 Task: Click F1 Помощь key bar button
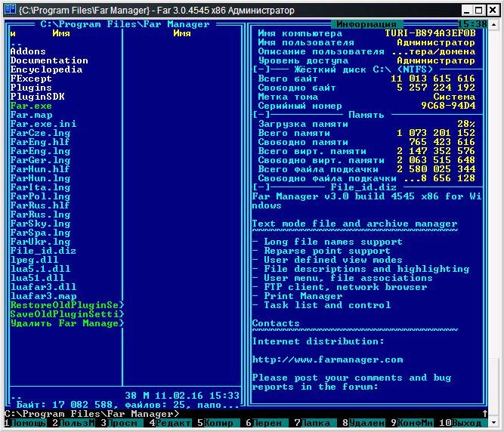pyautogui.click(x=26, y=423)
